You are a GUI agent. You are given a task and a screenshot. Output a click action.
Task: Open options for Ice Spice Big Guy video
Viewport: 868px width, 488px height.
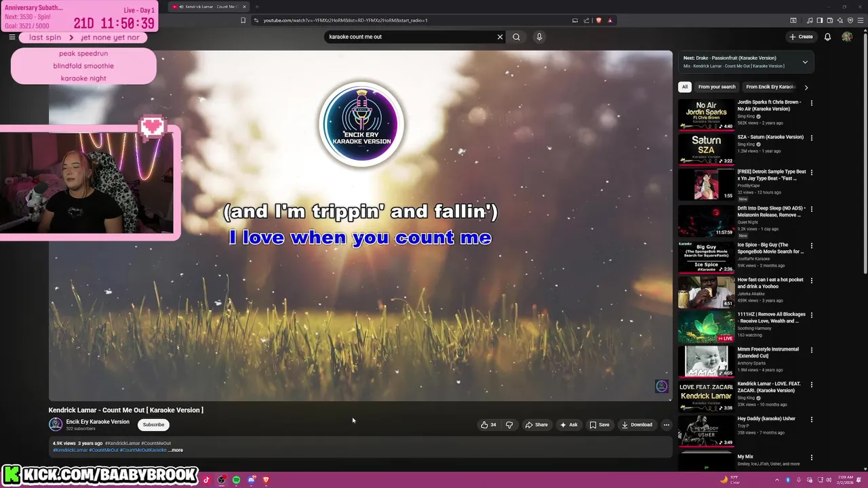[811, 245]
